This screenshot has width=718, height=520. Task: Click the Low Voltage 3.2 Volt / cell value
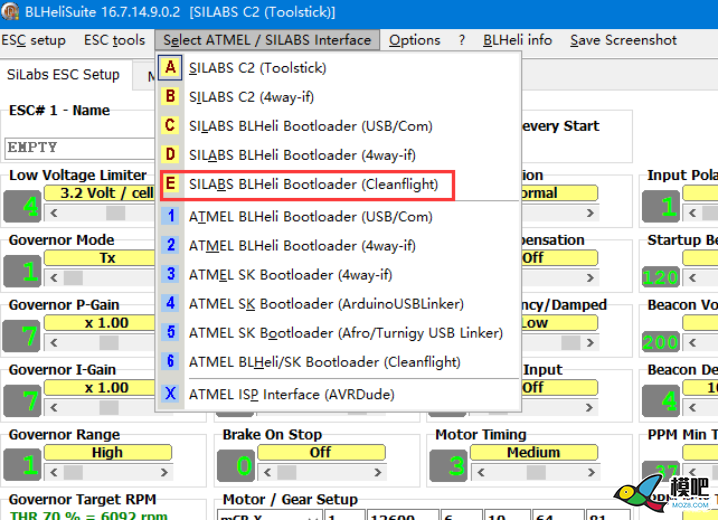pyautogui.click(x=100, y=193)
